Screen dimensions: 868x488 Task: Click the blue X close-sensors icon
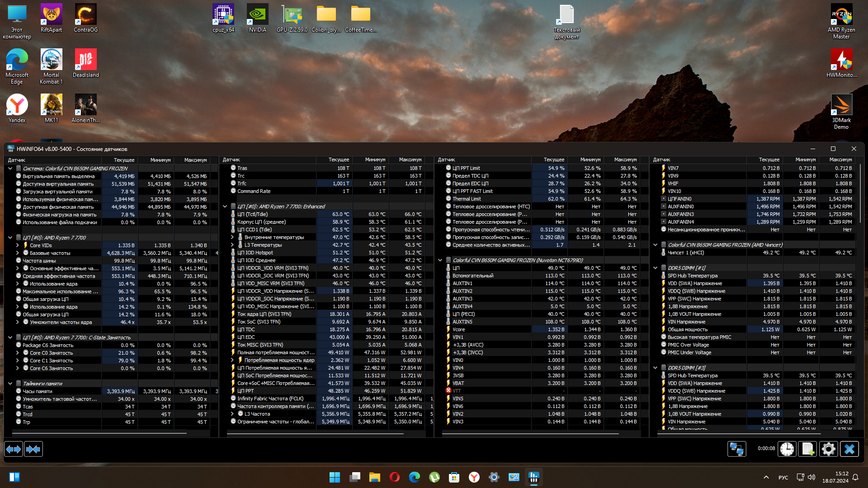[849, 449]
